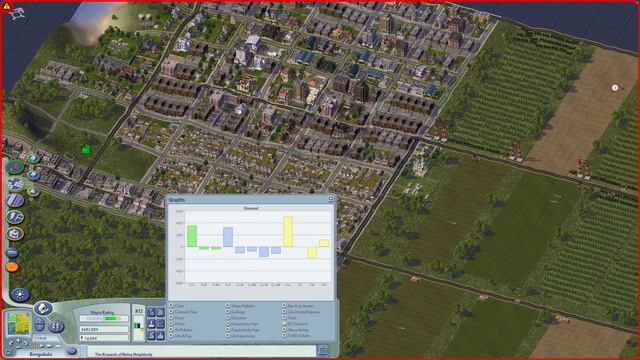The height and width of the screenshot is (360, 640).
Task: Click the RCI demand meter
Action: pos(139,329)
